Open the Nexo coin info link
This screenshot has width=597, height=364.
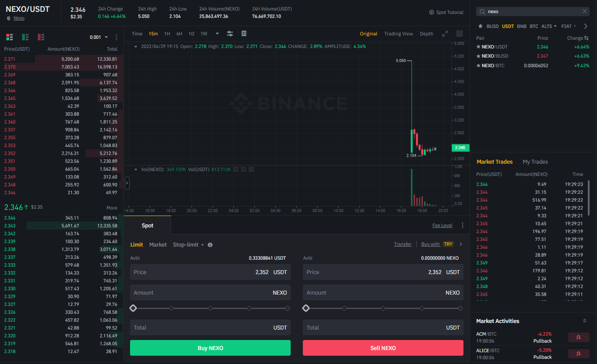click(19, 18)
